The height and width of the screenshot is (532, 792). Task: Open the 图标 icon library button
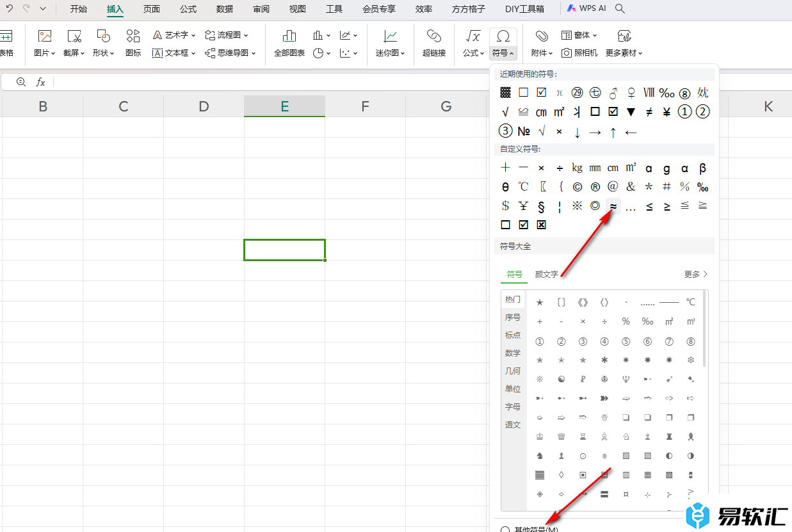pos(133,44)
